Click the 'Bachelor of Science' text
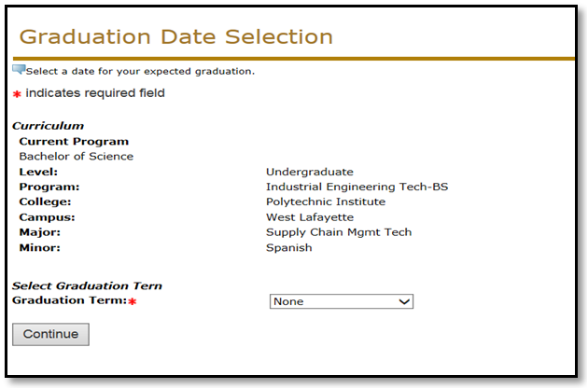Viewport: 588px width, 389px height. click(x=76, y=157)
